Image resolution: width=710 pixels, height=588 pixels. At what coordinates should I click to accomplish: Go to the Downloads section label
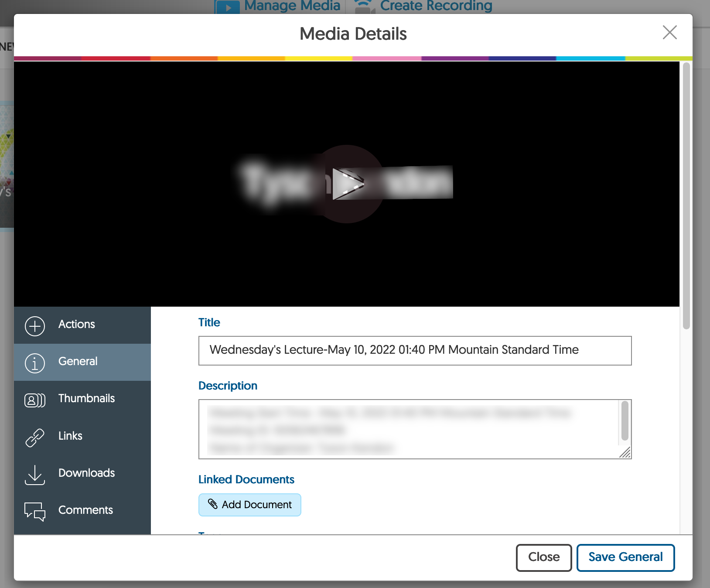[x=86, y=473]
